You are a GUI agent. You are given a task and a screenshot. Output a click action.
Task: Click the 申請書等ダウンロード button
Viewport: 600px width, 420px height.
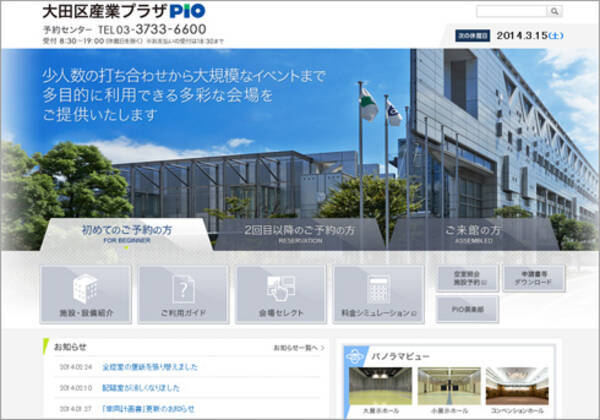tap(533, 278)
